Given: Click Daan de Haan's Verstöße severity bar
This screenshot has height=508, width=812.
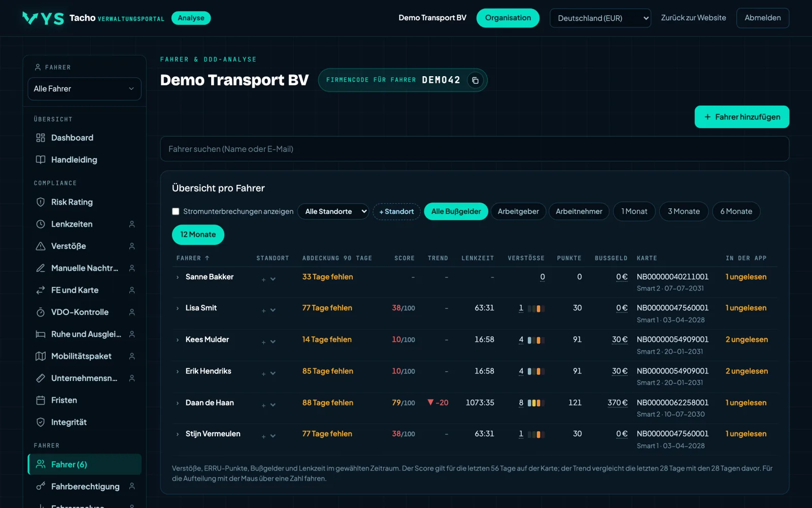Looking at the screenshot, I should [536, 403].
